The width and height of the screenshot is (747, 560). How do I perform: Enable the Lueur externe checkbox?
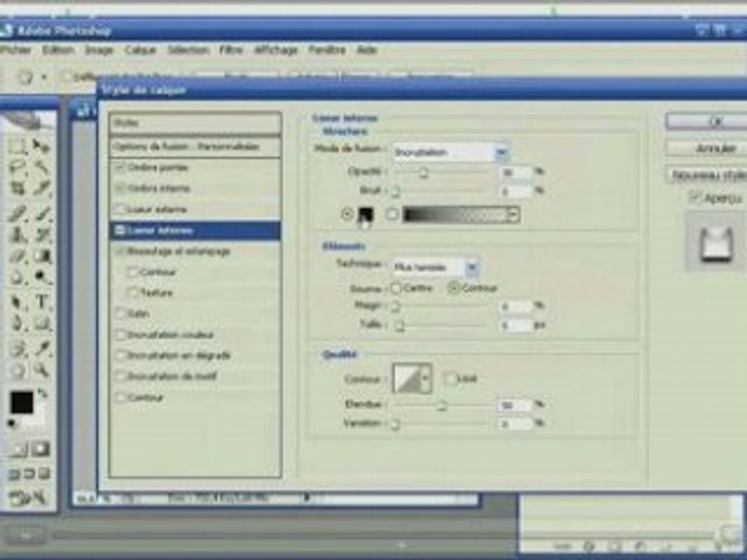pyautogui.click(x=121, y=209)
